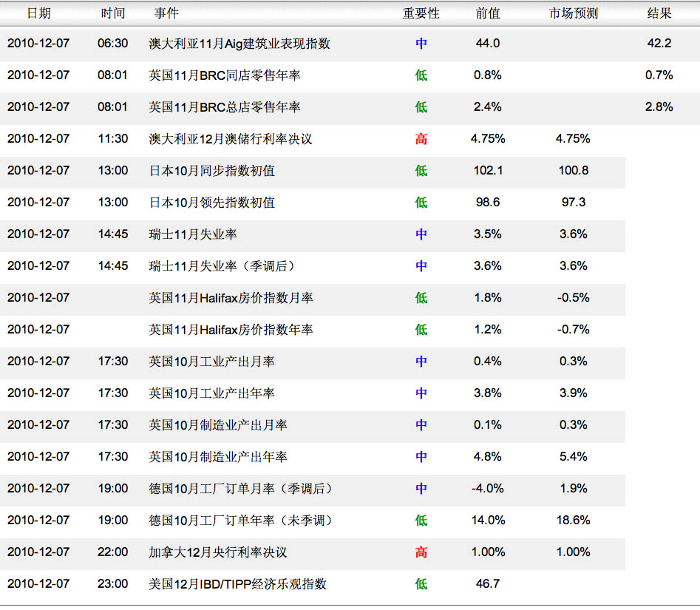Click red 高 in 澳储行利率决议 row
The image size is (700, 610).
click(421, 139)
